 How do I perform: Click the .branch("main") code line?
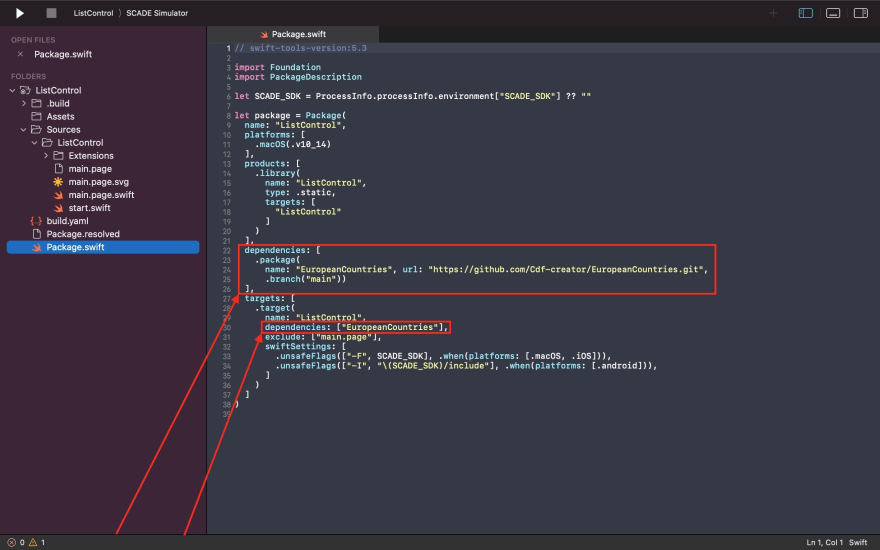(305, 279)
